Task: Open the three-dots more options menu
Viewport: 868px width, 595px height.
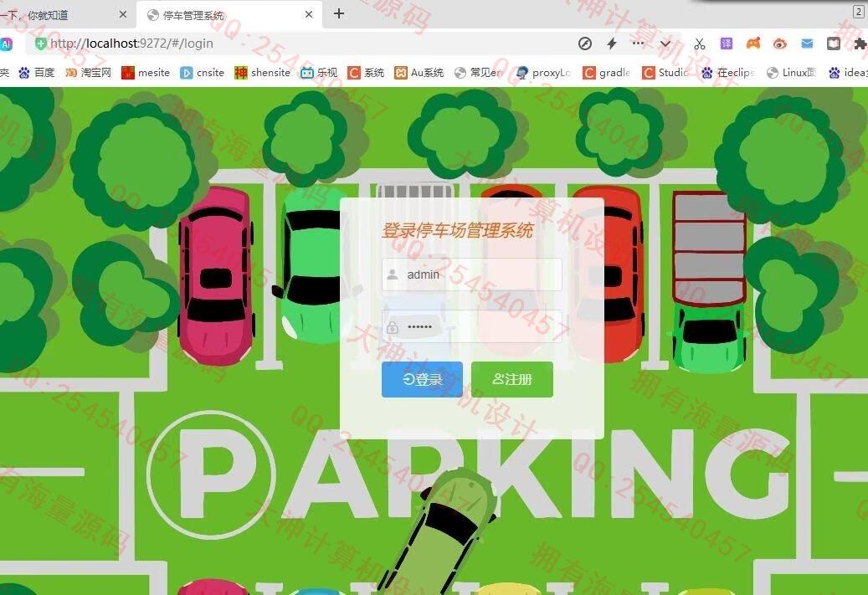Action: tap(638, 44)
